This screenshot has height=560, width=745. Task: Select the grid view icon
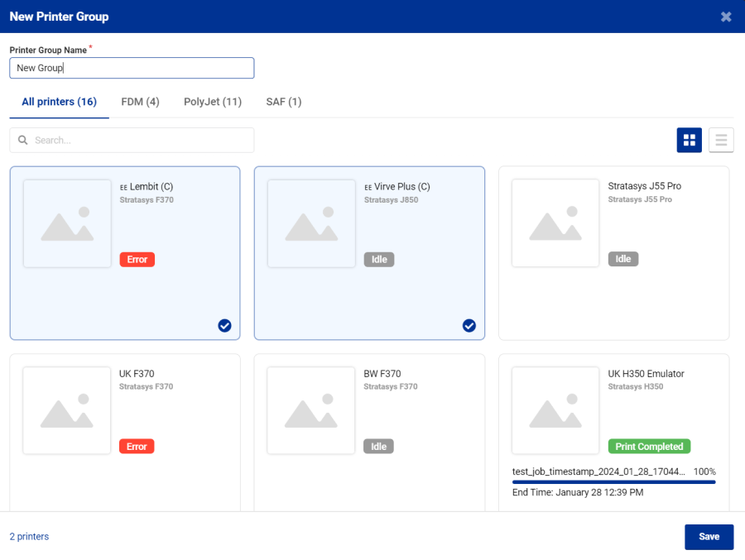(x=690, y=140)
